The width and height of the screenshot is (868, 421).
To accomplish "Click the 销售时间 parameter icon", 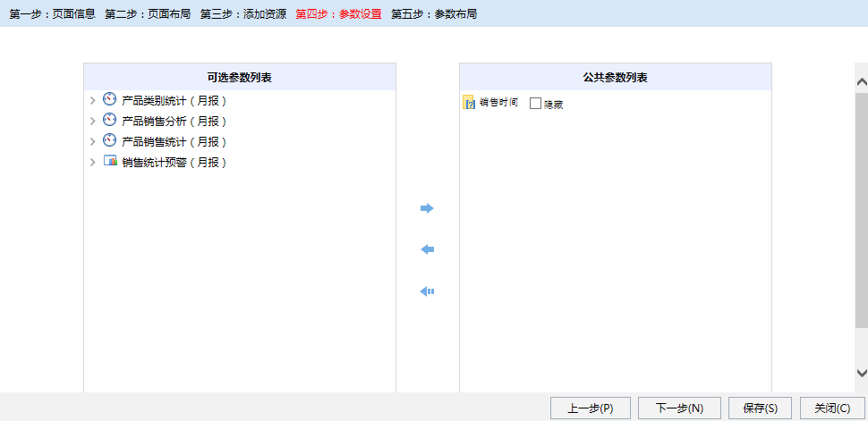I will click(468, 103).
